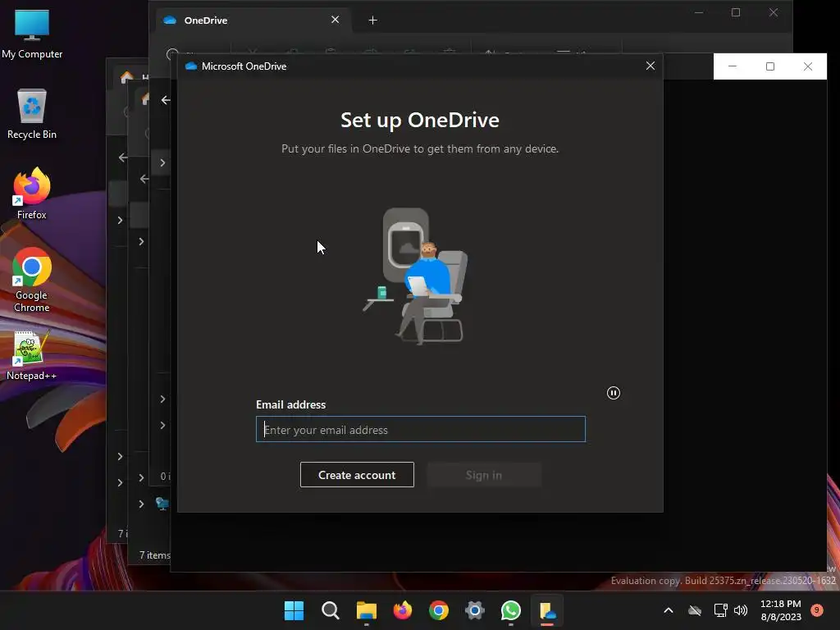Click the back arrow beside the OneDrive dialog
840x630 pixels.
166,100
